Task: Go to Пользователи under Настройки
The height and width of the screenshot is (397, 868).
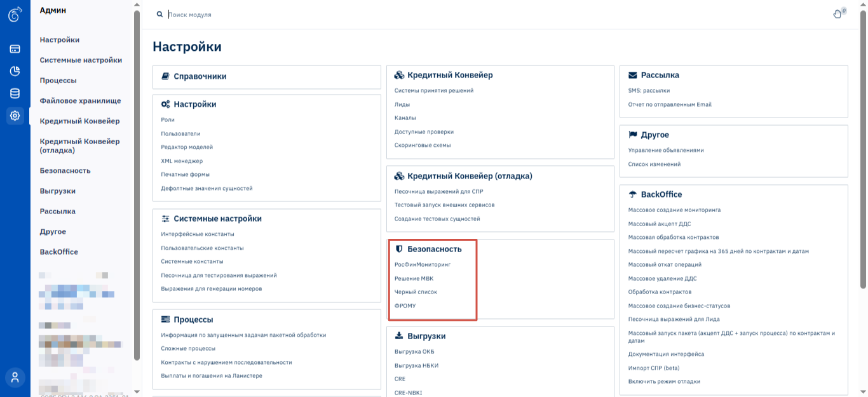Action: (x=180, y=133)
